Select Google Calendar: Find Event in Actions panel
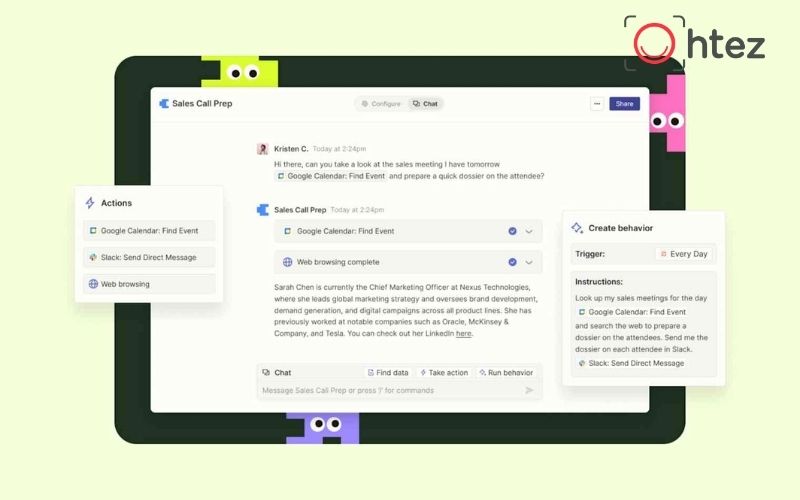The width and height of the screenshot is (800, 500). (149, 231)
